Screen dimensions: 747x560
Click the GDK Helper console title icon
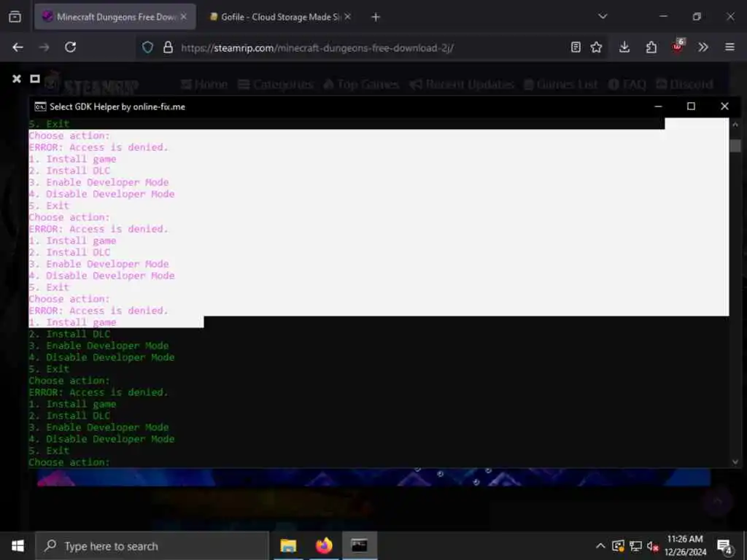pyautogui.click(x=40, y=106)
